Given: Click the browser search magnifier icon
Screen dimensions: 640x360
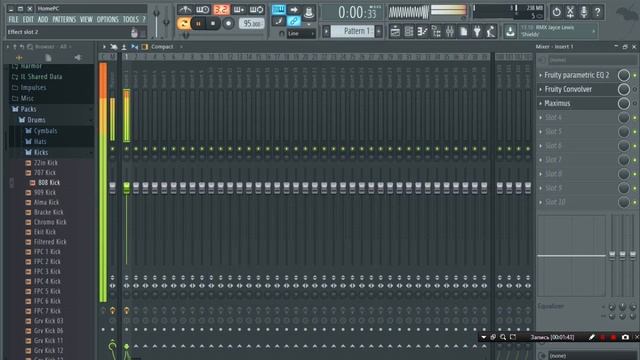Looking at the screenshot, I should point(30,47).
